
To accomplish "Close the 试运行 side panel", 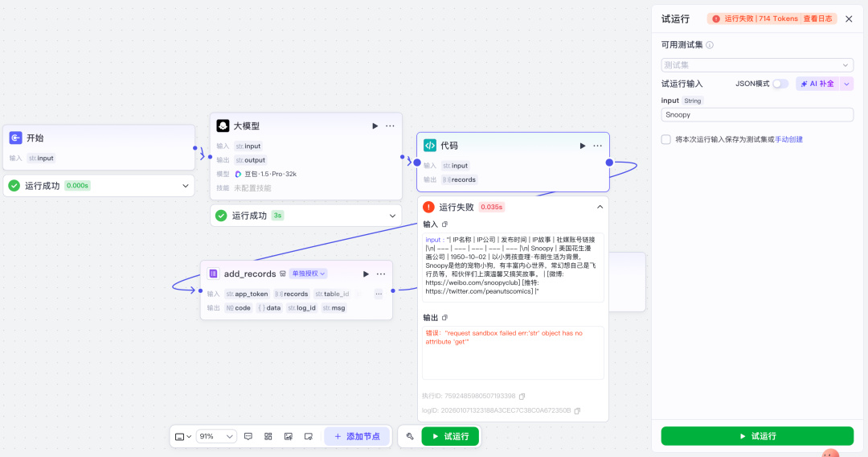I will (849, 19).
